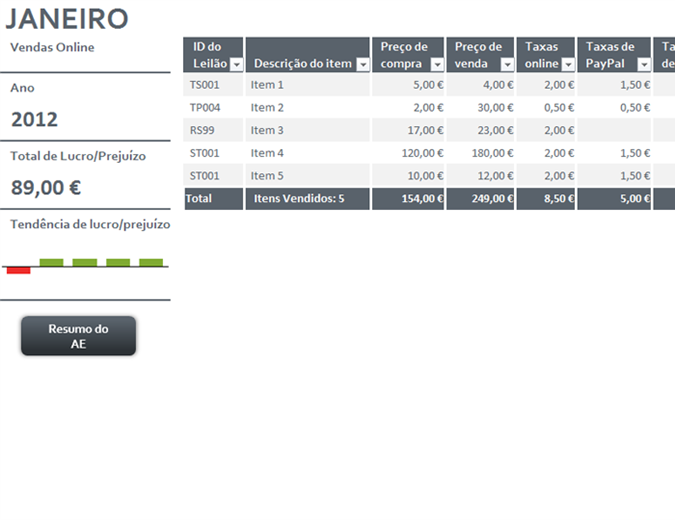Click the Resumo do AE button

click(78, 336)
